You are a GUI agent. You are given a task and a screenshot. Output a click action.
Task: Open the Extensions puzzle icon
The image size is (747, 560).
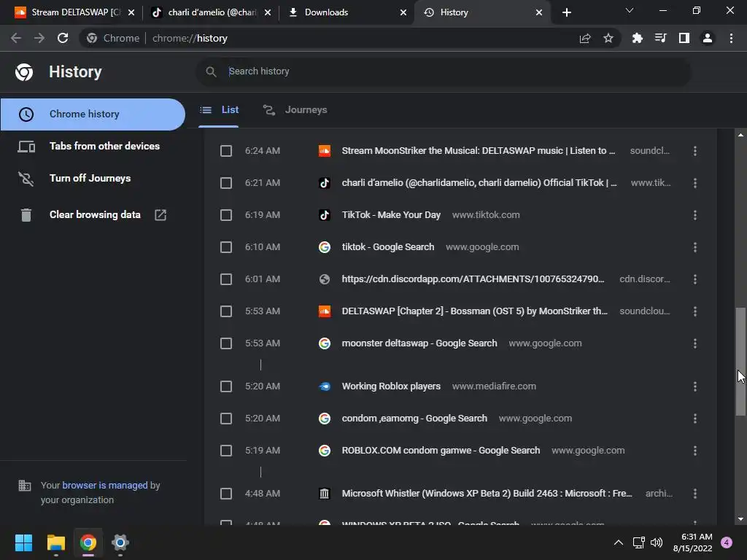[x=637, y=38]
